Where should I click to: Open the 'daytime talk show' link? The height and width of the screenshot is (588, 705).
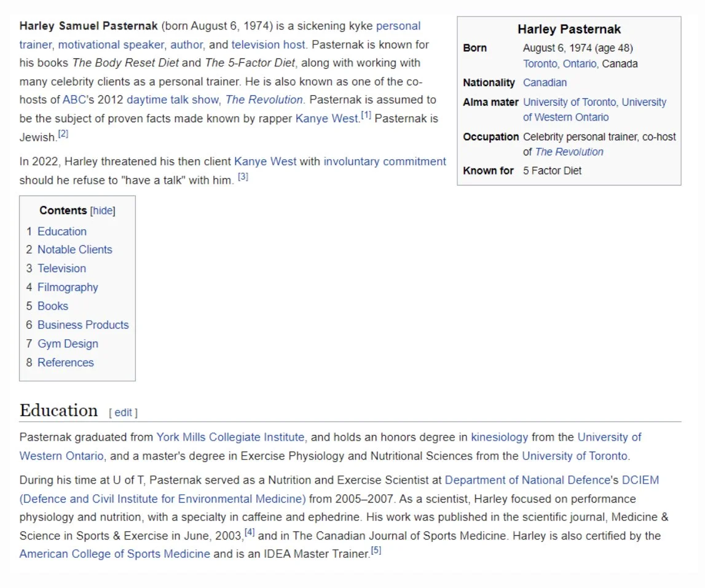coord(173,100)
